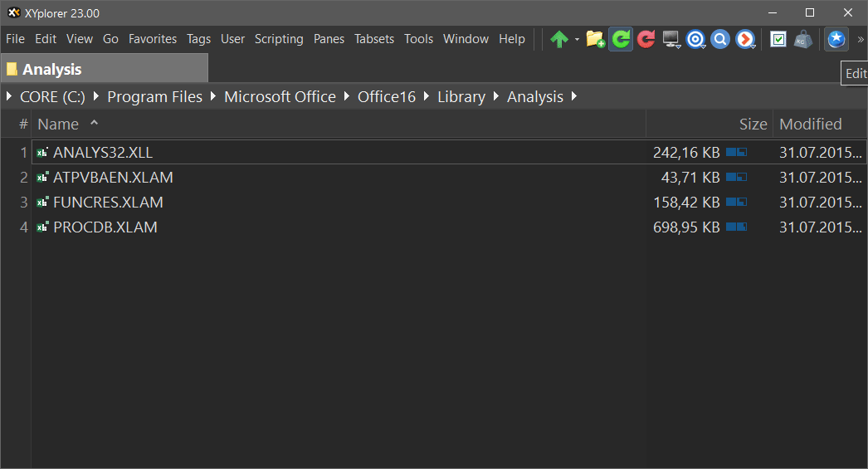The height and width of the screenshot is (469, 868).
Task: Expand the arrow after CORE (C:)
Action: click(x=96, y=96)
